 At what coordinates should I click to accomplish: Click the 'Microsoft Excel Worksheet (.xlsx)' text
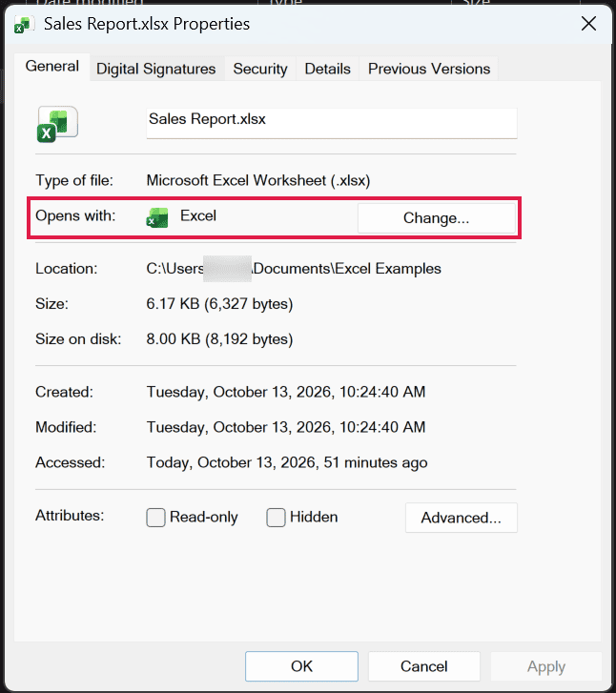258,180
